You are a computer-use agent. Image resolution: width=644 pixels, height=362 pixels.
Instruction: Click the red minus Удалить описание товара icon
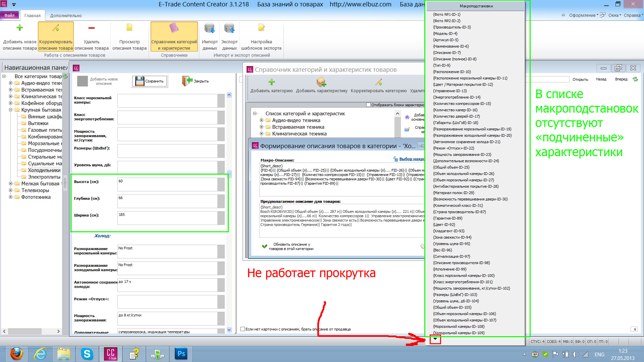pyautogui.click(x=92, y=28)
